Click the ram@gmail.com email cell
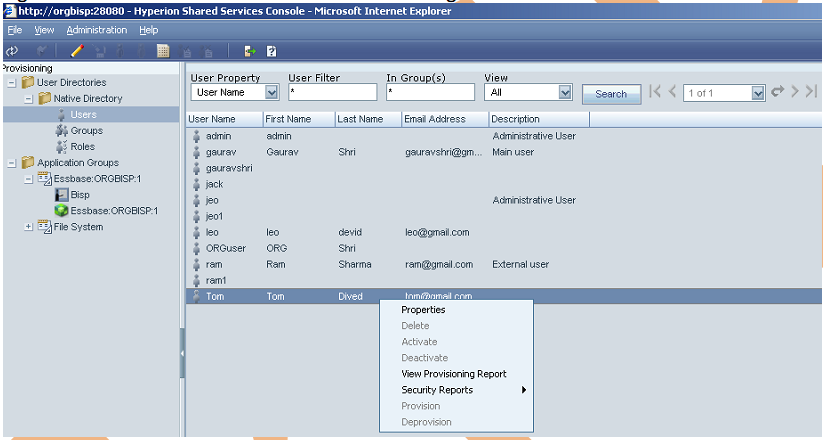The image size is (823, 440). coord(439,264)
